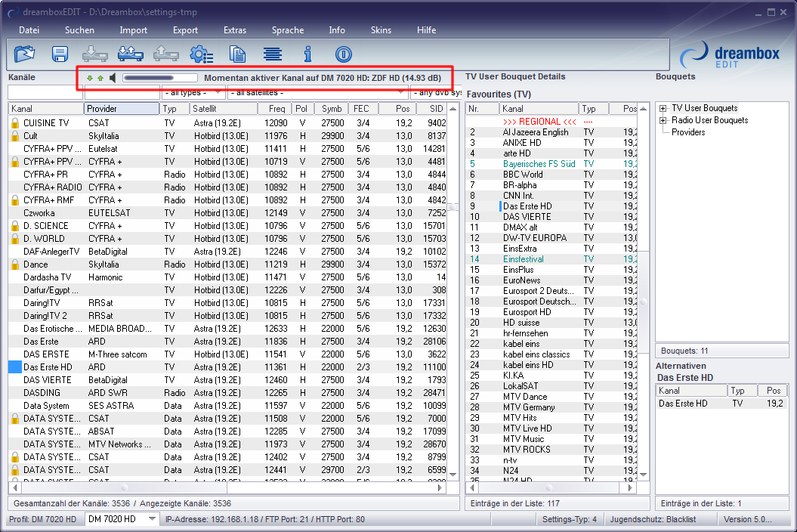The image size is (797, 532).
Task: Click the lock icon next to Dance
Action: [x=15, y=264]
